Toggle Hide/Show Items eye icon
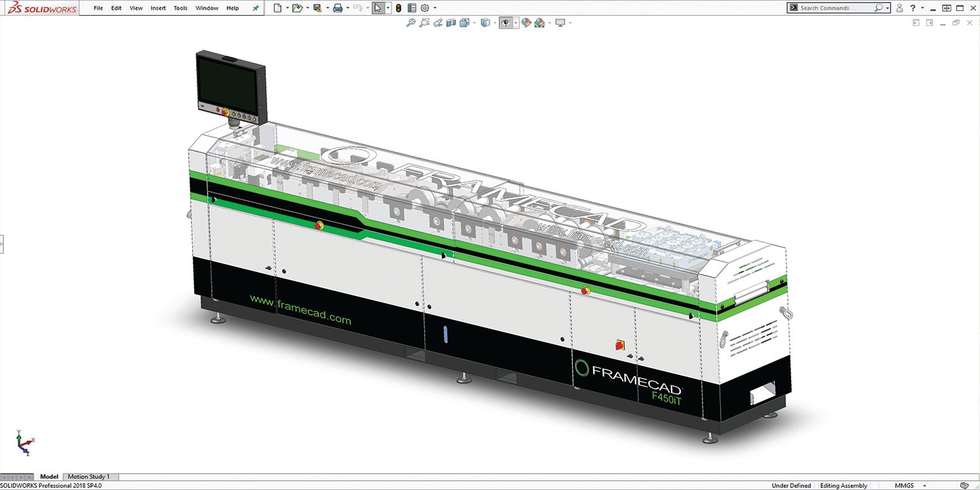This screenshot has width=980, height=490. pyautogui.click(x=506, y=23)
